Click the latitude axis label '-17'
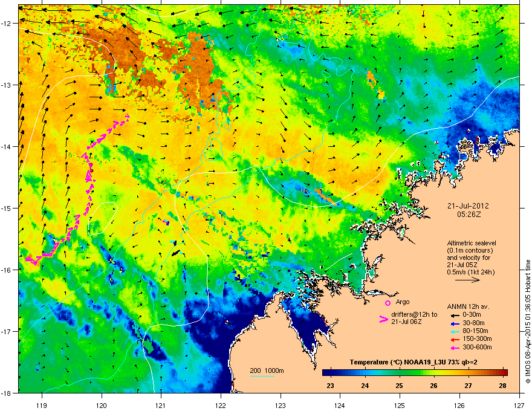Screen dimensions: 532x411 6,331
